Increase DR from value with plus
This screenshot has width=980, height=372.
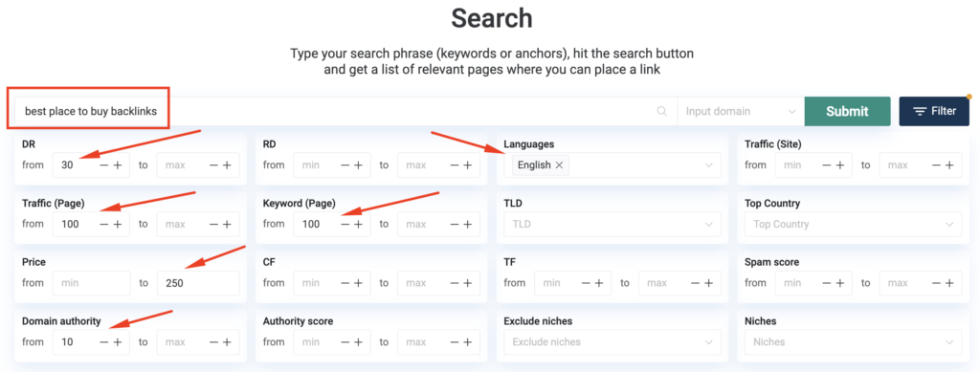[118, 165]
